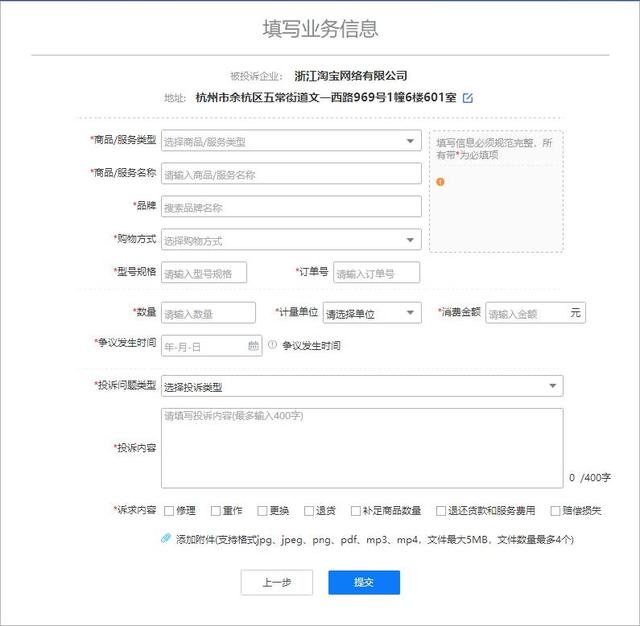Check the 赔偿损失 checkbox

click(555, 511)
